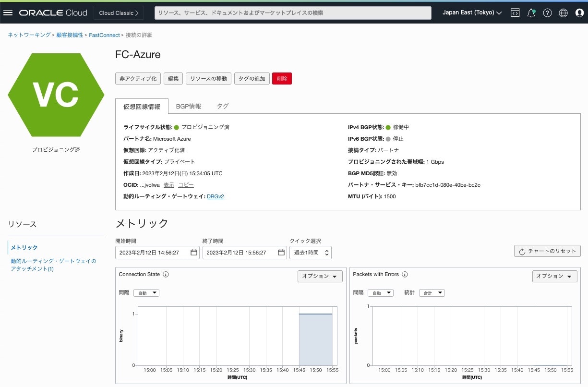588x387 pixels.
Task: Click the タグの追加 button
Action: [252, 79]
